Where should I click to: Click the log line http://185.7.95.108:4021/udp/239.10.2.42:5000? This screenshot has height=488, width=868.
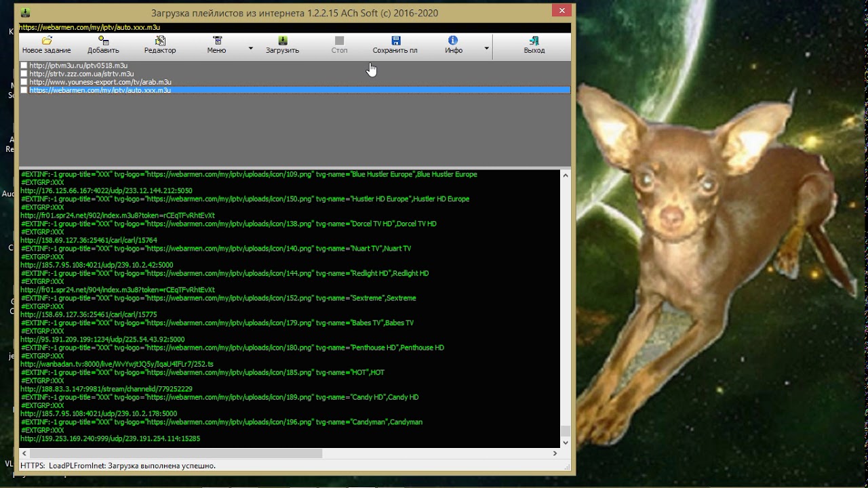[x=97, y=265]
